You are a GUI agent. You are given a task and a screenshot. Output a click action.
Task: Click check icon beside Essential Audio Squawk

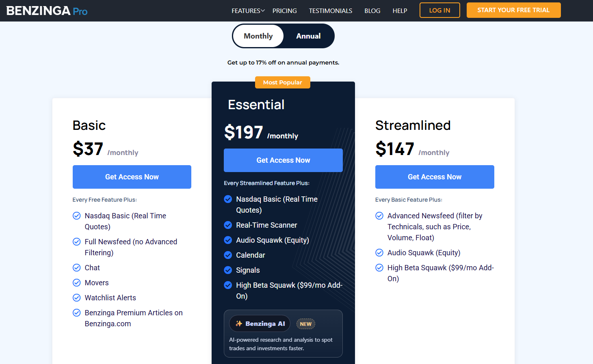click(x=228, y=240)
